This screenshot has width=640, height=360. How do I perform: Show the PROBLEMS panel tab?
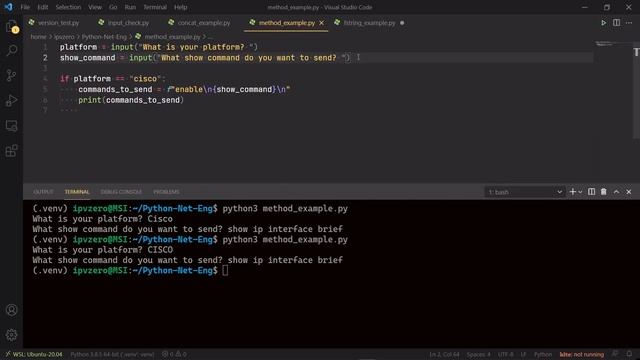[x=166, y=192]
